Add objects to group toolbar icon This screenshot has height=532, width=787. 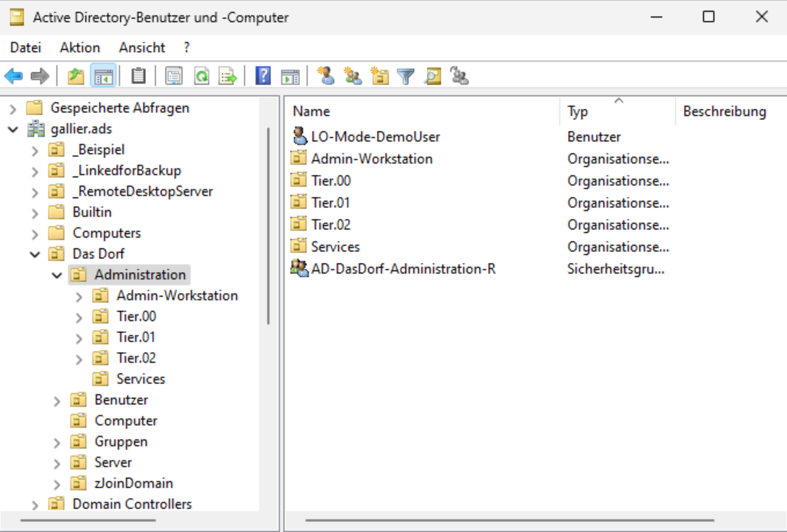tap(459, 76)
